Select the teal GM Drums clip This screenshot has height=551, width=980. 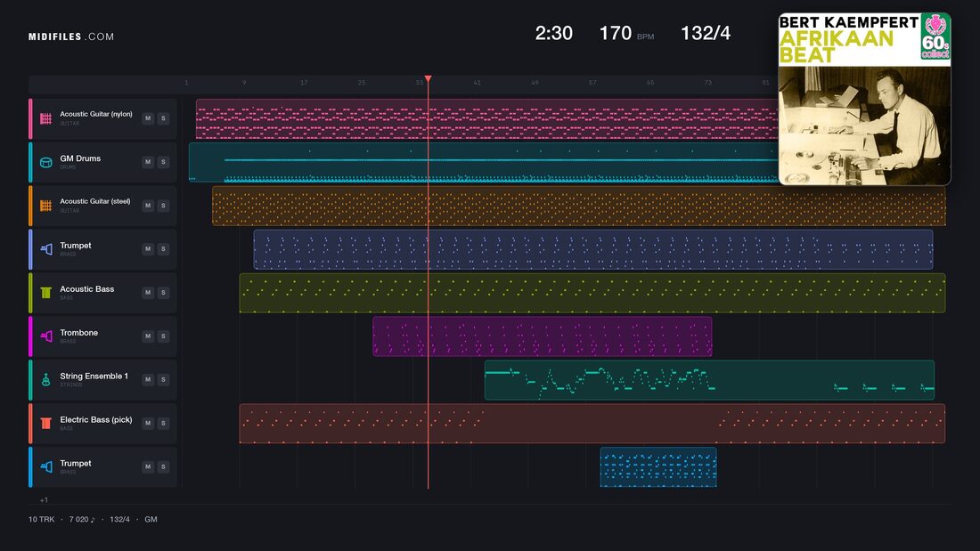tap(484, 162)
